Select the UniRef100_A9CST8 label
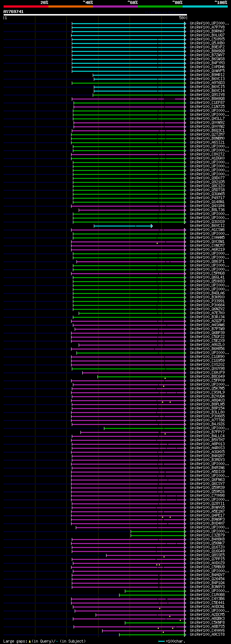 (x=207, y=634)
